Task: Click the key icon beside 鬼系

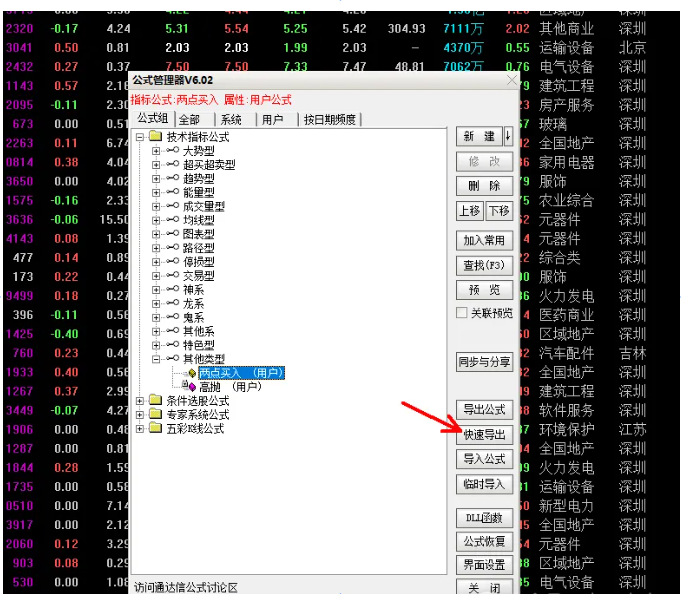Action: (x=173, y=317)
